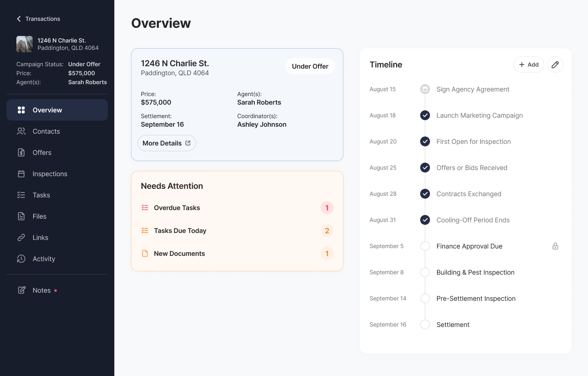Mark Building & Pest Inspection as complete
Screen dimensions: 588x376
tap(425, 272)
